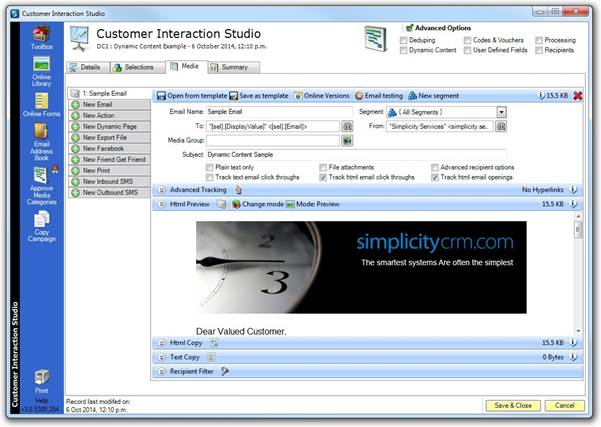
Task: Toggle the File attachments checkbox
Action: [x=323, y=168]
